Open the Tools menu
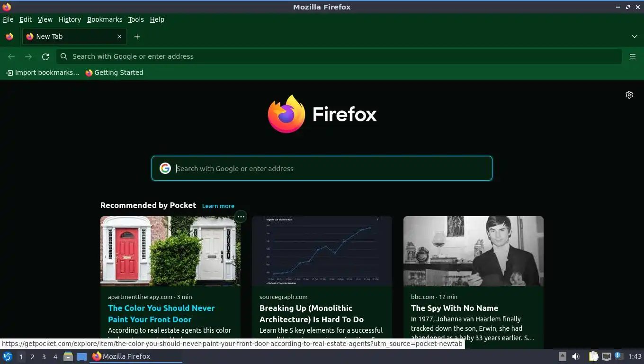Viewport: 644px width, 364px height. (136, 19)
